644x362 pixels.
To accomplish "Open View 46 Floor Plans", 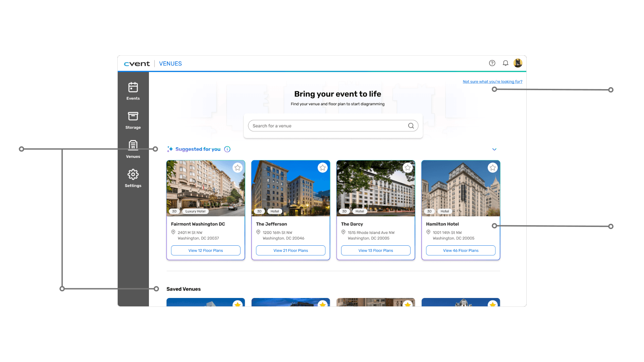I will (461, 250).
